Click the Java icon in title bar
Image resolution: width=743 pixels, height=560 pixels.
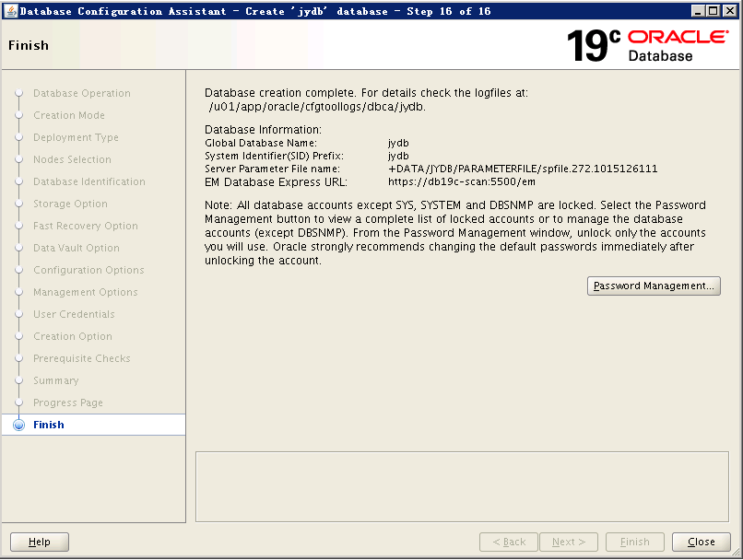coord(10,10)
